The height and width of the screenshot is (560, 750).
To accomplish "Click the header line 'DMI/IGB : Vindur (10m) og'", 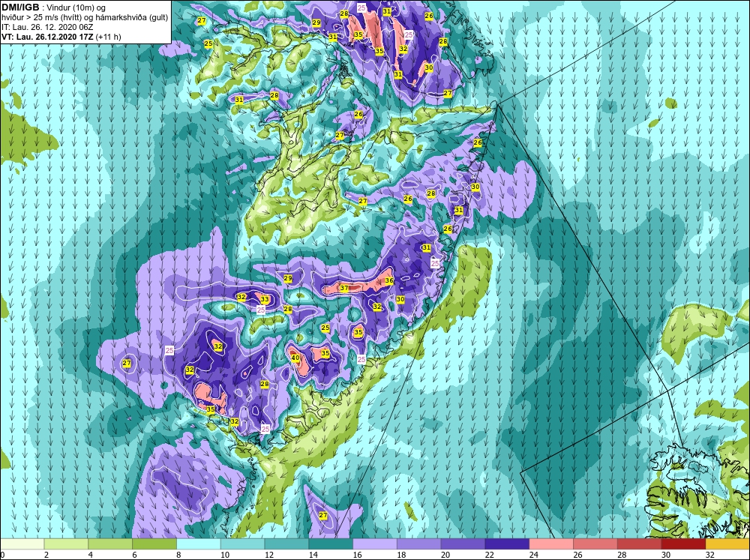I will click(53, 7).
